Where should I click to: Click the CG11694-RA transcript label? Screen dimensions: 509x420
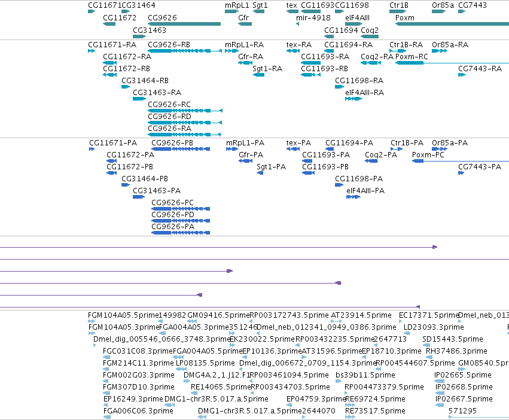click(348, 45)
